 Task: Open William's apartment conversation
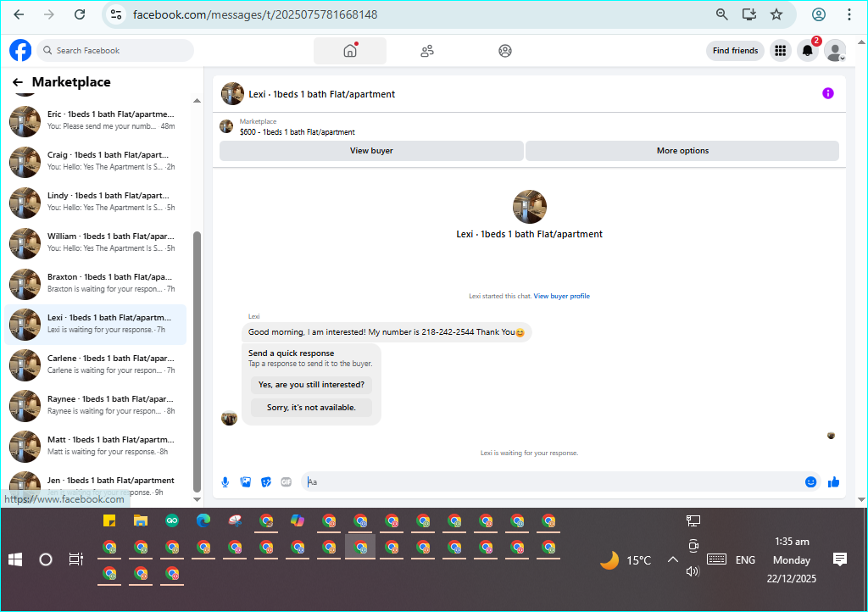pos(95,242)
